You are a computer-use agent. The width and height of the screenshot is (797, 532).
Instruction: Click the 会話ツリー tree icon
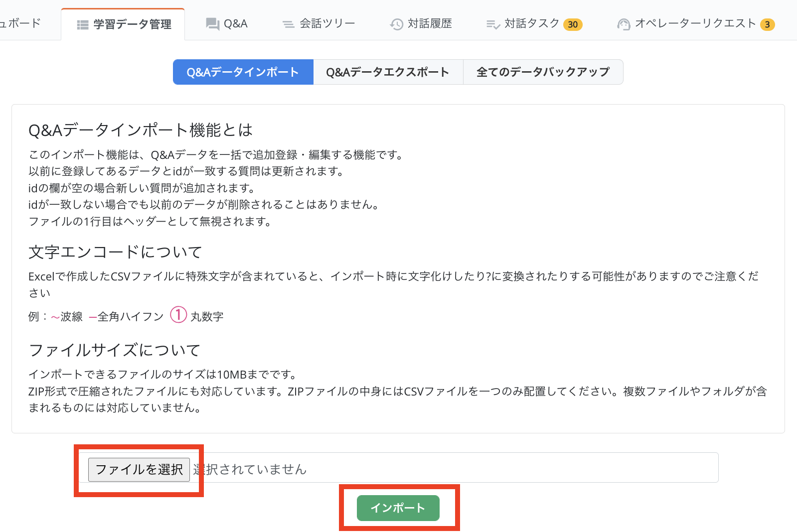point(288,24)
